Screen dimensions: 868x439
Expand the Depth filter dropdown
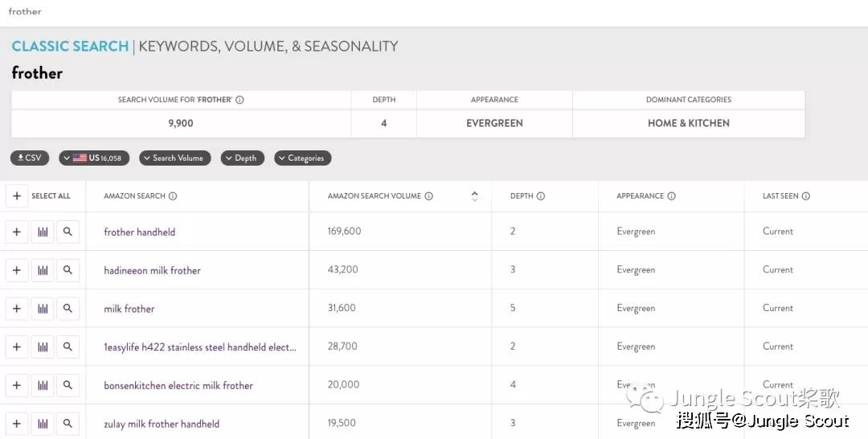[243, 158]
